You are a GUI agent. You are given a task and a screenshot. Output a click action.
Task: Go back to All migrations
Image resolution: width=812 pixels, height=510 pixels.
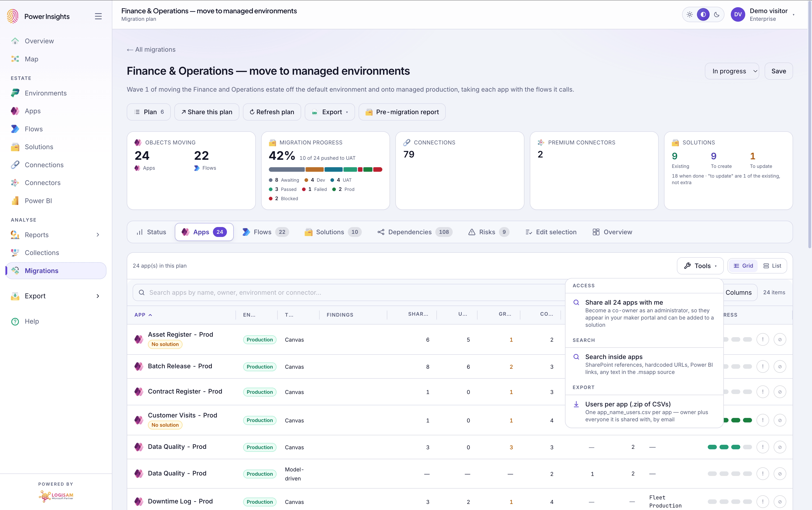click(151, 50)
